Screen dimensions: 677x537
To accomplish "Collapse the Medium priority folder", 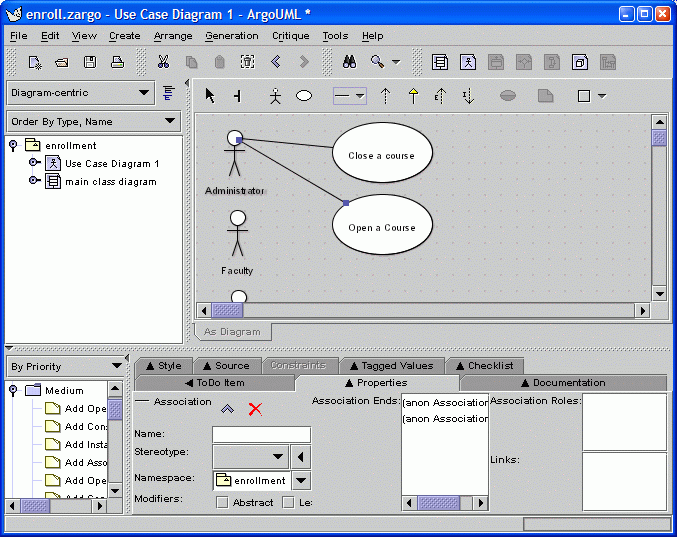I will [x=13, y=390].
